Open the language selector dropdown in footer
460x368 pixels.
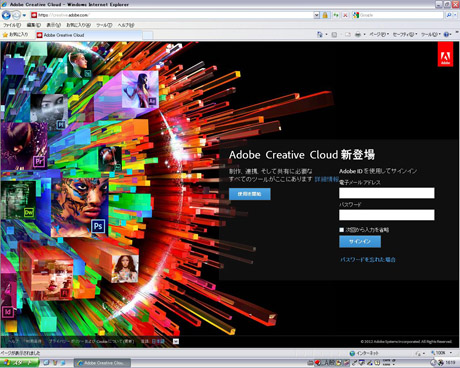click(176, 341)
